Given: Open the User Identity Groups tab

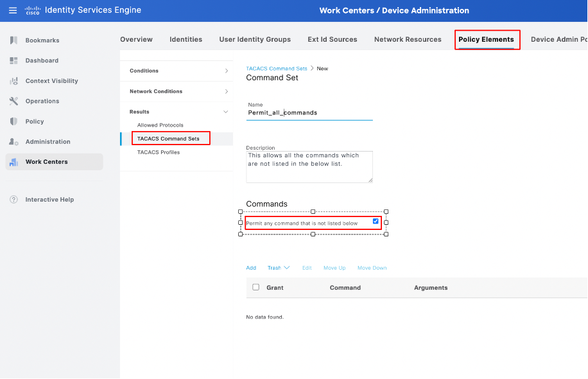Looking at the screenshot, I should point(255,39).
